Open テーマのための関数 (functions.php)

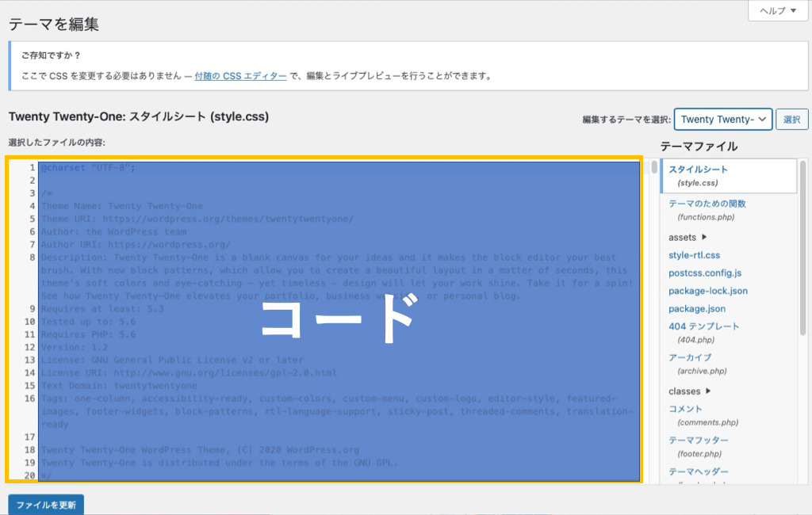tap(707, 210)
